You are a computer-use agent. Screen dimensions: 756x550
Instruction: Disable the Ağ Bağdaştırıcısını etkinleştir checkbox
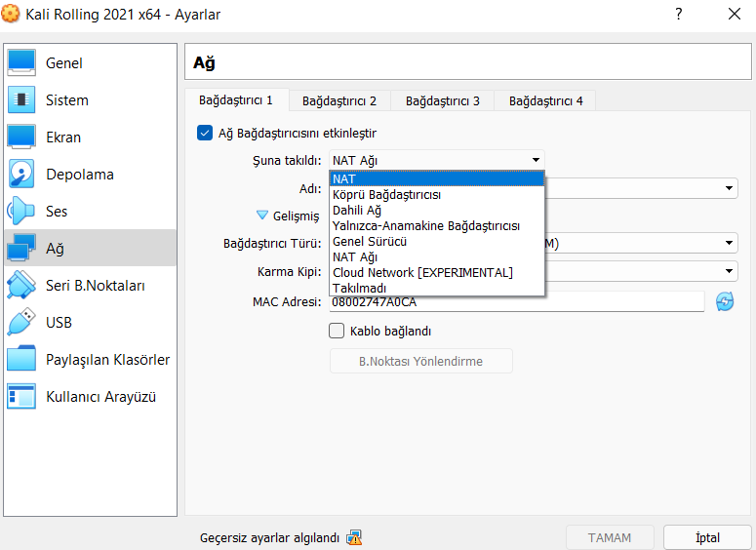coord(205,134)
